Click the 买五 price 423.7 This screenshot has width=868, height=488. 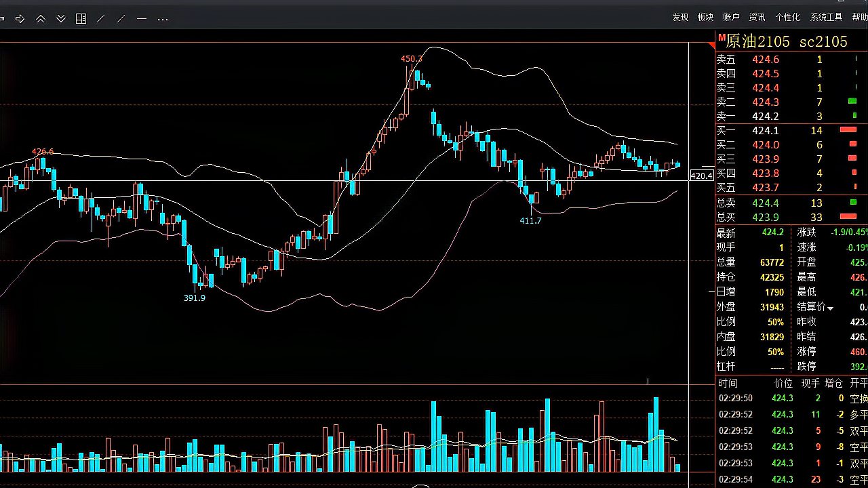tap(766, 188)
